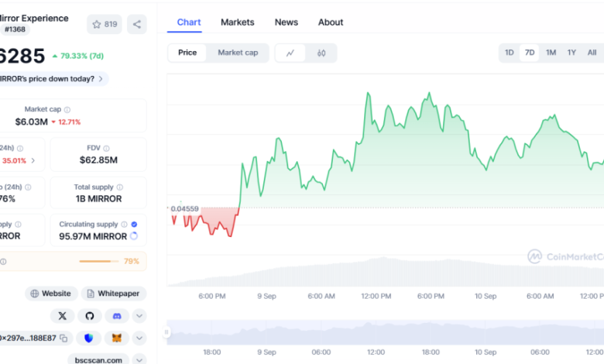
Task: Expand explorers dropdown next to bscscan.com
Action: pyautogui.click(x=139, y=359)
